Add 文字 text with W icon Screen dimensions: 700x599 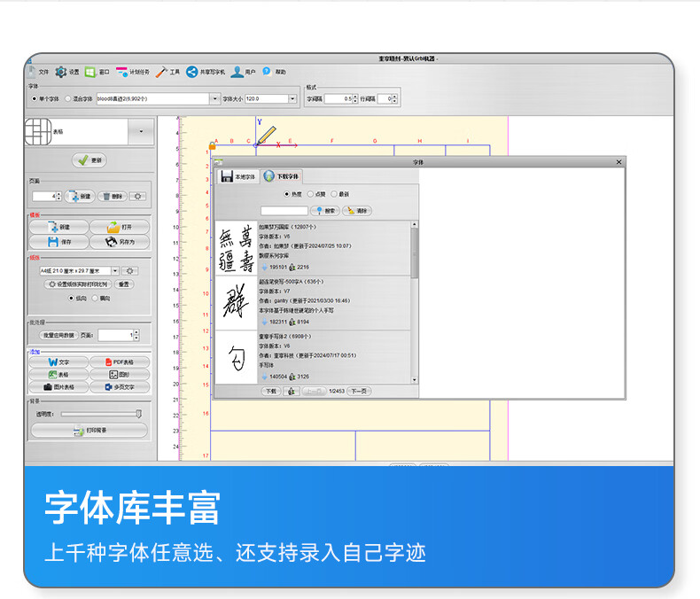pyautogui.click(x=59, y=362)
